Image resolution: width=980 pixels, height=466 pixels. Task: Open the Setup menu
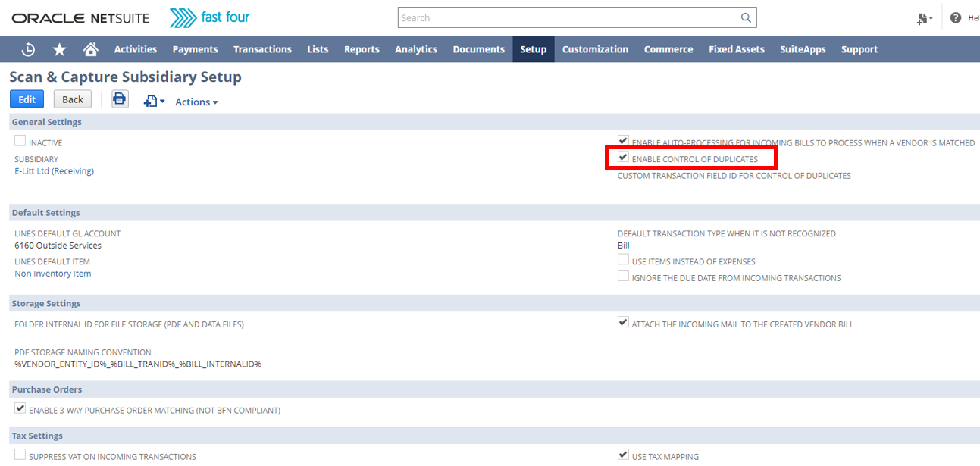pyautogui.click(x=534, y=49)
